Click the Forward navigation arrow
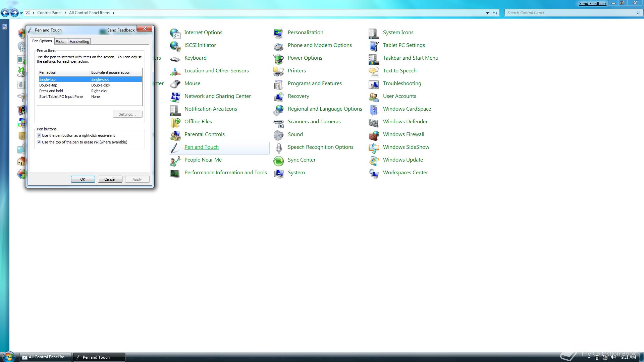The height and width of the screenshot is (362, 644). pos(14,13)
